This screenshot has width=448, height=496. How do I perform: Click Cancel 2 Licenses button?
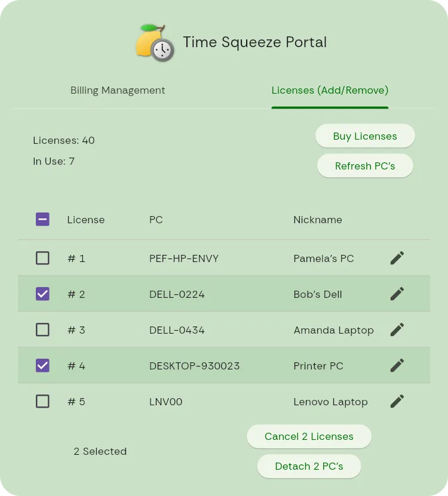pyautogui.click(x=309, y=436)
